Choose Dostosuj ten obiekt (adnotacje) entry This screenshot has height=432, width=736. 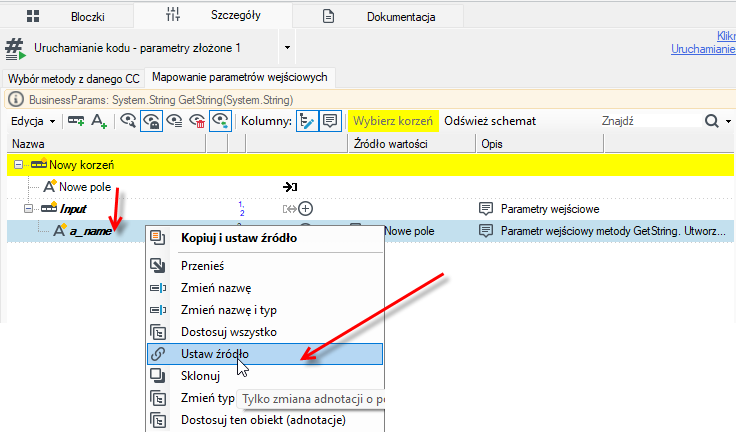[x=265, y=420]
